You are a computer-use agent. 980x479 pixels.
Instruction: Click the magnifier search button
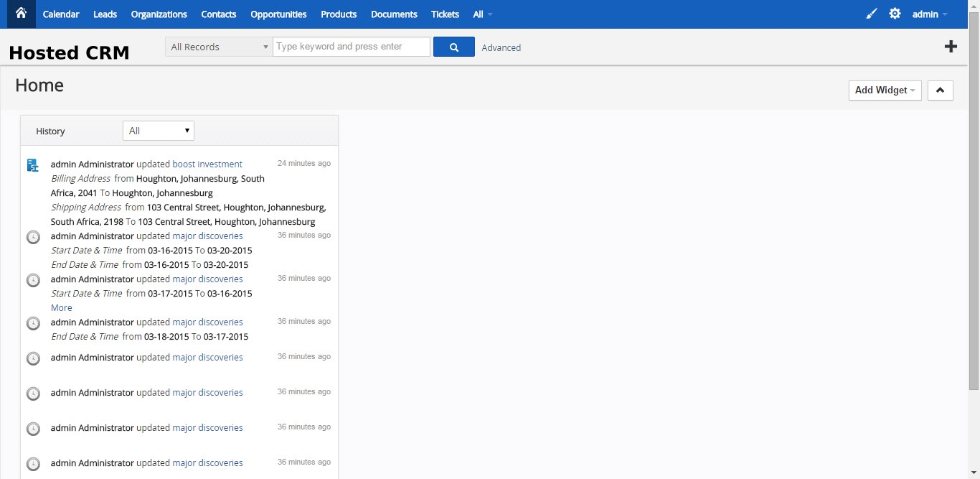[x=453, y=47]
